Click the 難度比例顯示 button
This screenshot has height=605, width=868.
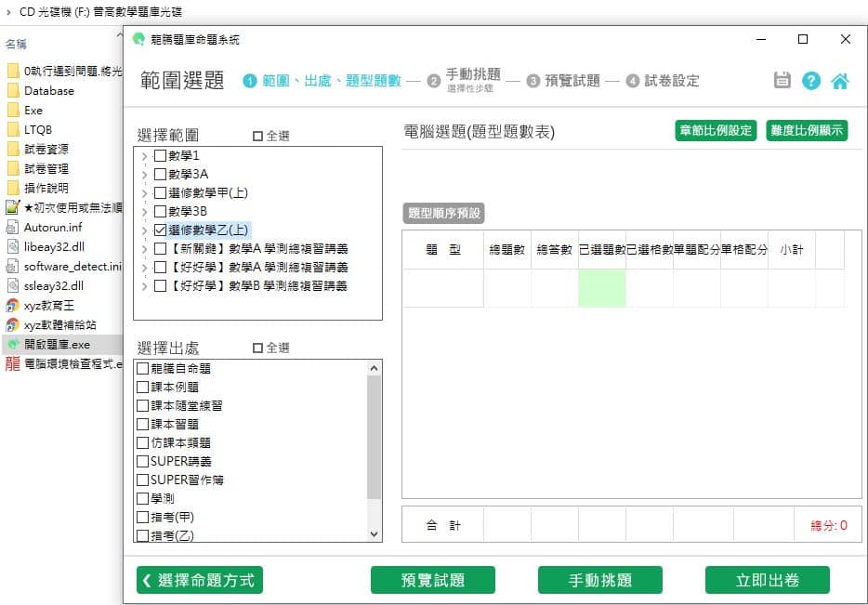point(807,131)
